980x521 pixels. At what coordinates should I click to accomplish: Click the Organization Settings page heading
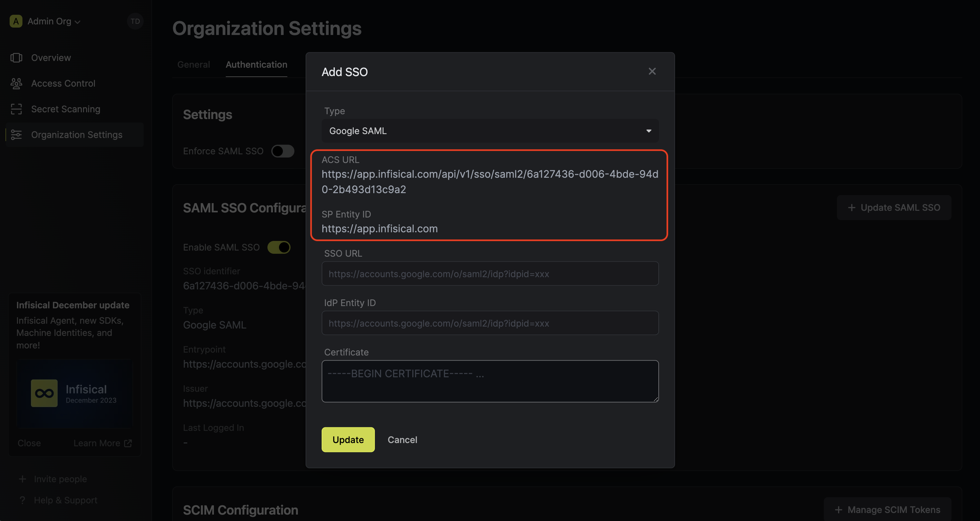point(267,29)
